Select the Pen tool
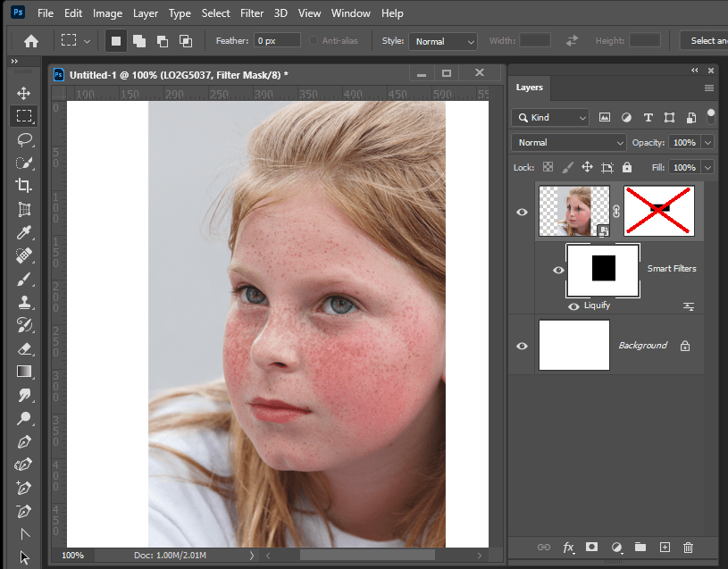Screen dimensions: 728x569 point(23,441)
